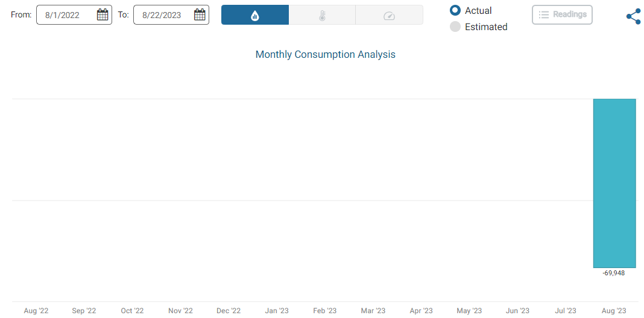The image size is (644, 318).
Task: Select the water drop consumption view
Action: pos(255,15)
